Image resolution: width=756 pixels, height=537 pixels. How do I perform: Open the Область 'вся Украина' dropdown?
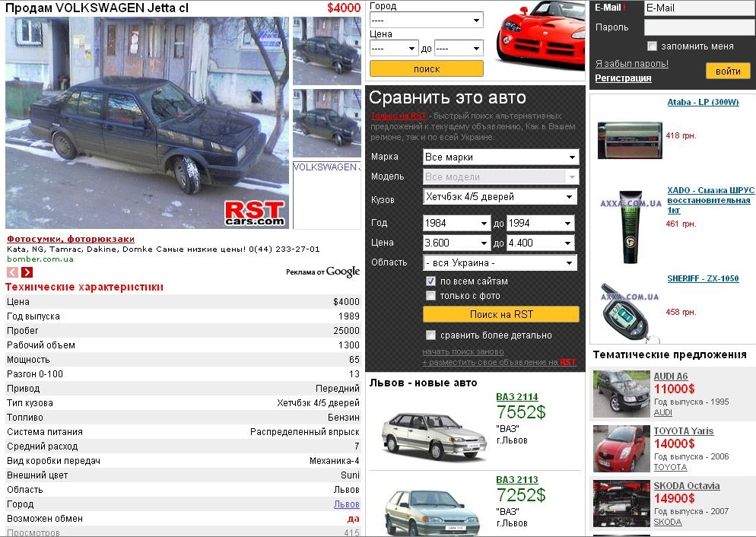point(500,262)
